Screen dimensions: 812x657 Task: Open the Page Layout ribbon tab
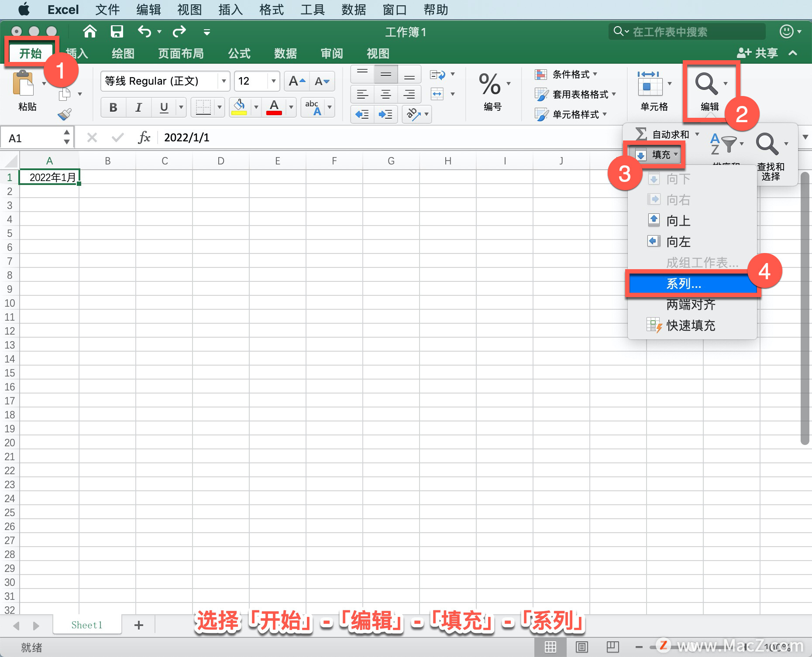(x=181, y=54)
